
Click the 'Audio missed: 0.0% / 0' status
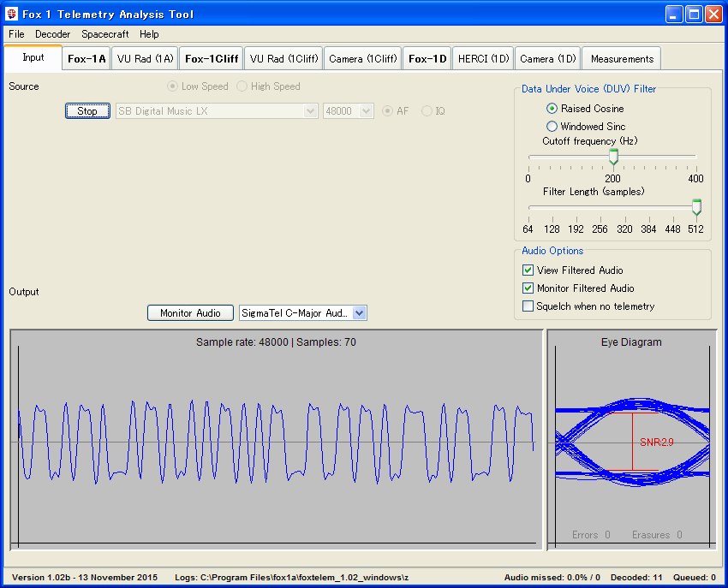pos(552,578)
